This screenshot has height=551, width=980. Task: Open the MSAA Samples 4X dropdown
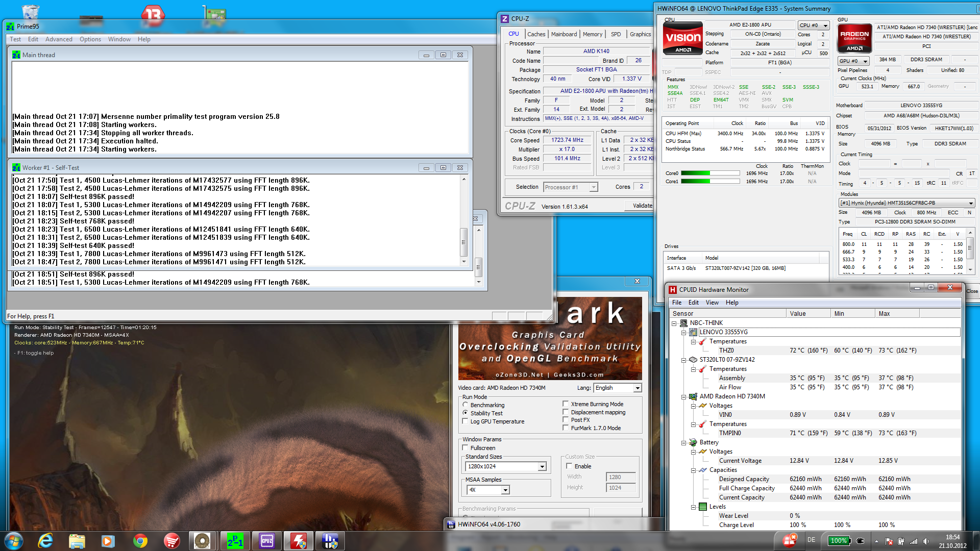[488, 490]
